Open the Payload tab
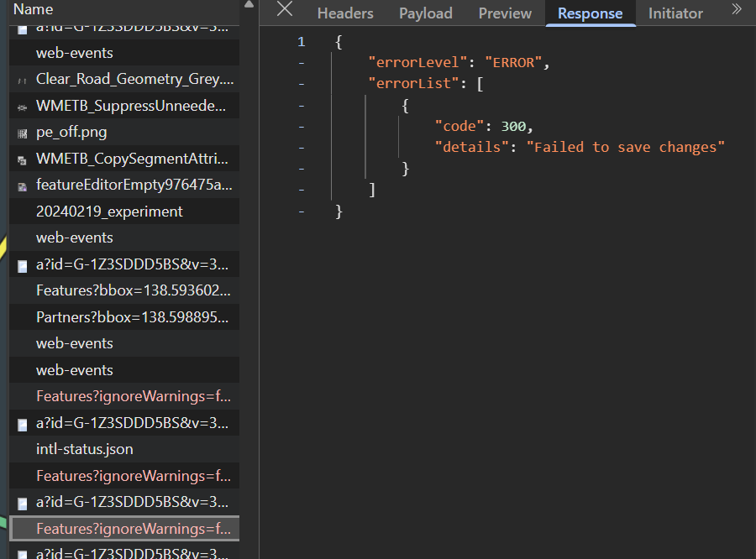The image size is (756, 559). [x=425, y=13]
